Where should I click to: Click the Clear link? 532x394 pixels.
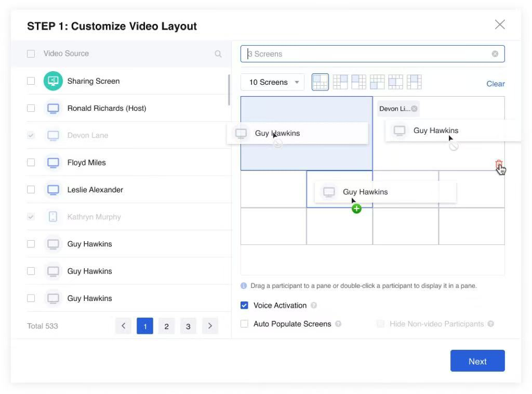[495, 84]
